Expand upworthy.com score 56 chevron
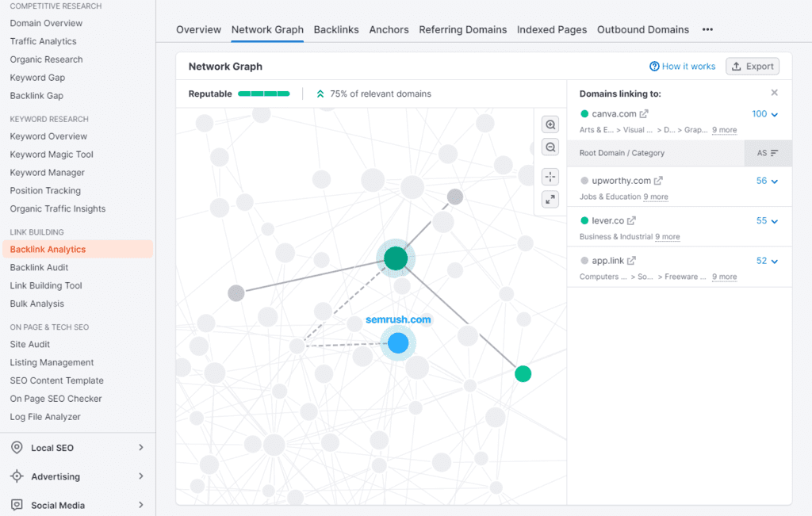The image size is (812, 516). tap(775, 182)
